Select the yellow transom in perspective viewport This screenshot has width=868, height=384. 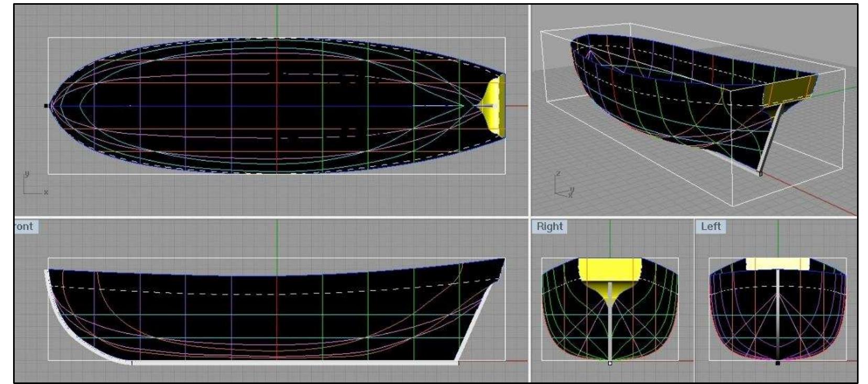pos(790,90)
